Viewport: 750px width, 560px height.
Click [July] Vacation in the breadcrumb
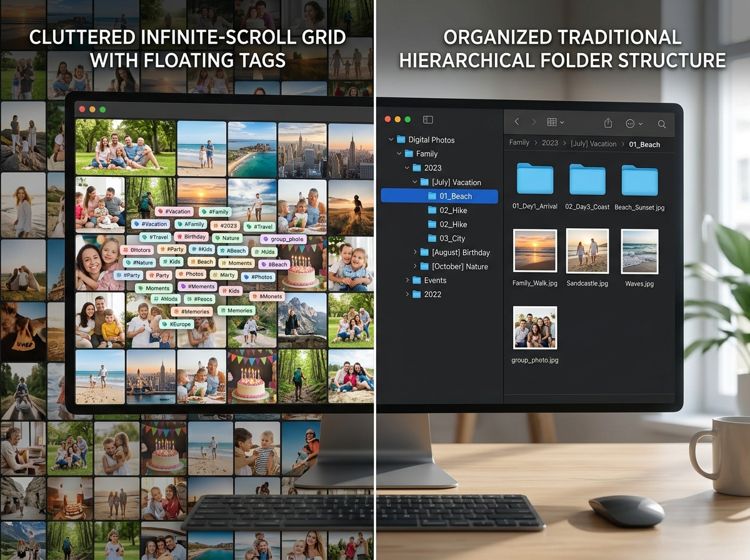(593, 143)
